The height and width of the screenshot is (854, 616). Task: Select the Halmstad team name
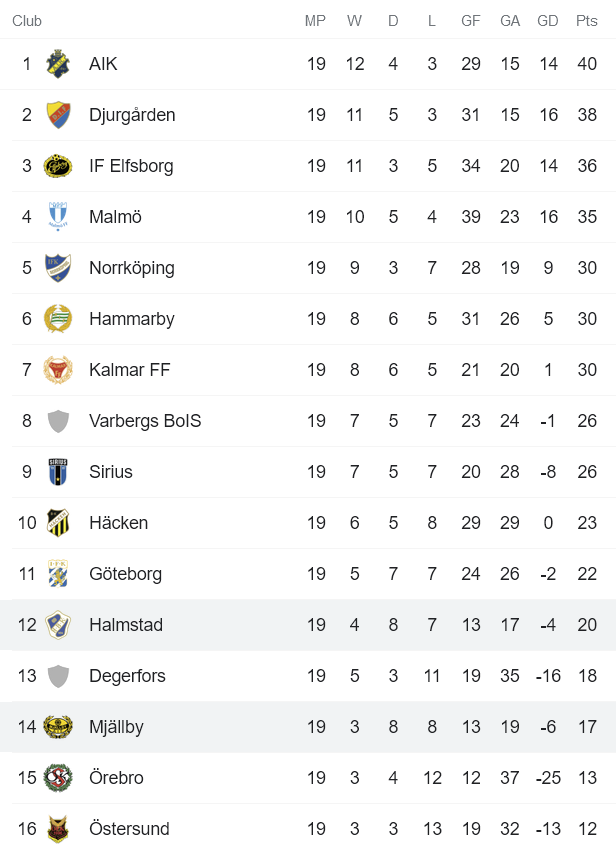tap(126, 625)
